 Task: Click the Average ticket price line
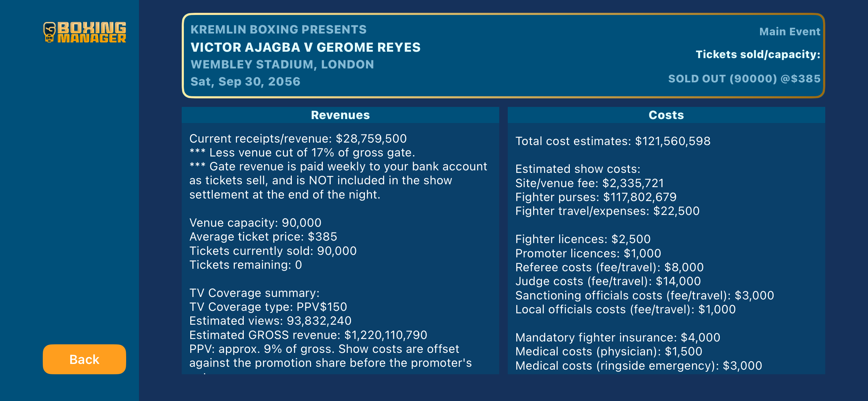(263, 237)
